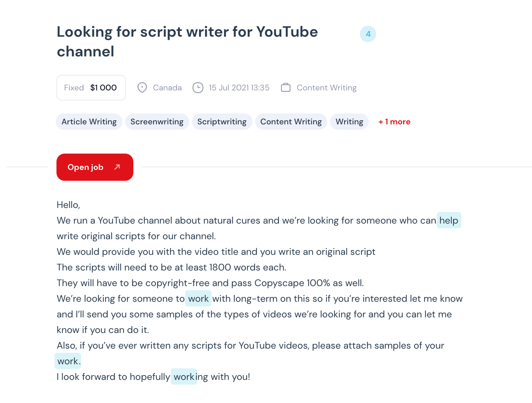Select the Content Writing tag chip
The height and width of the screenshot is (403, 532).
(291, 122)
